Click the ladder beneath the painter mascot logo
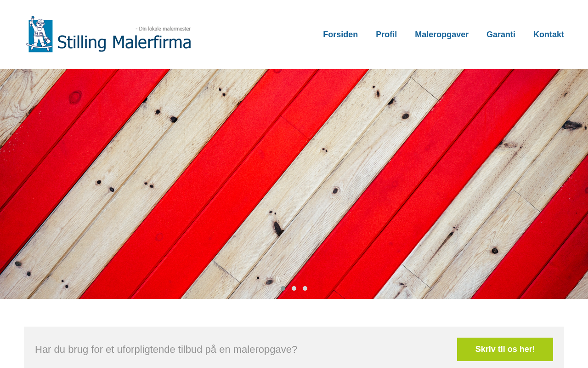Screen dimensions: 588x368 pos(39,47)
